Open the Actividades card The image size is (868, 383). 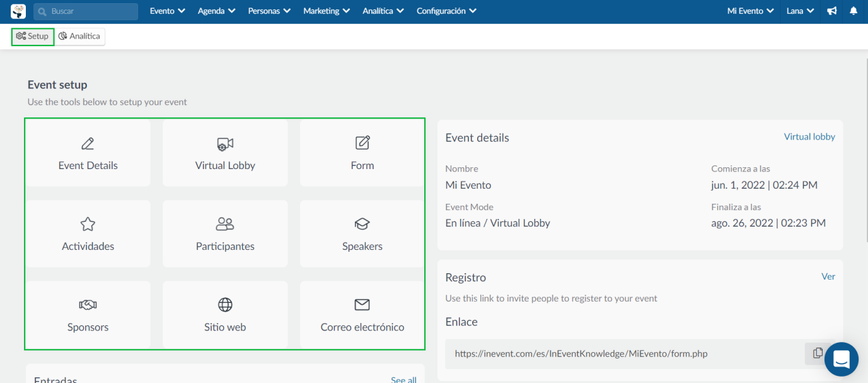(x=88, y=233)
